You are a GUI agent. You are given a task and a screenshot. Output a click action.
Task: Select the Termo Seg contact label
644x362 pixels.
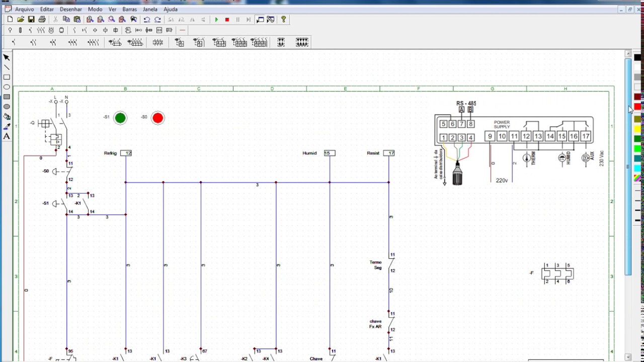376,265
